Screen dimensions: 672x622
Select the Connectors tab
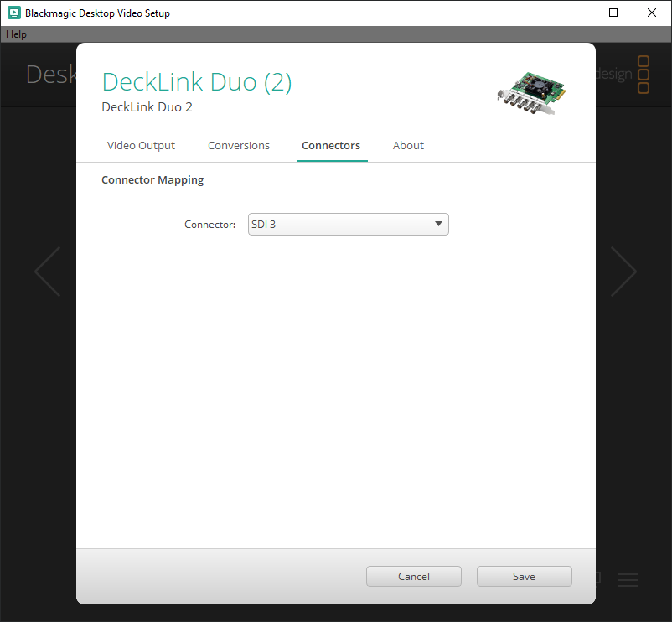pyautogui.click(x=331, y=146)
